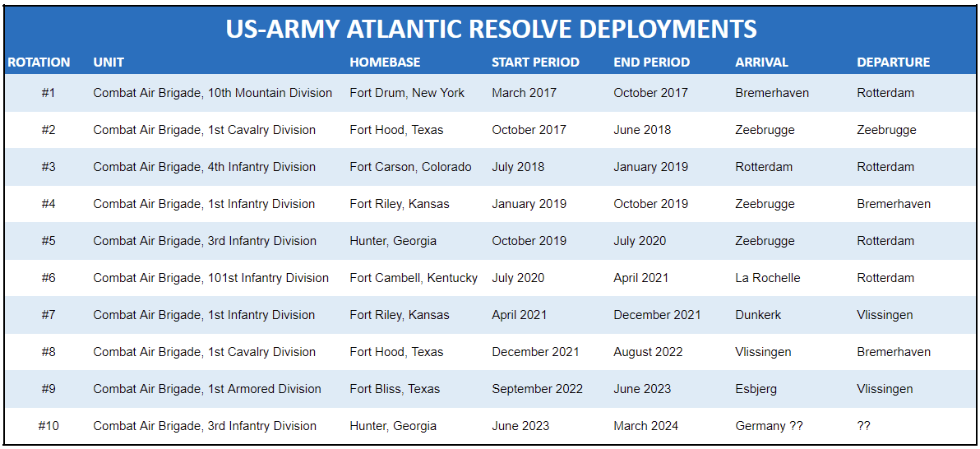
Task: Click 'Fort Bliss, Texas' homebase cell
Action: click(395, 389)
